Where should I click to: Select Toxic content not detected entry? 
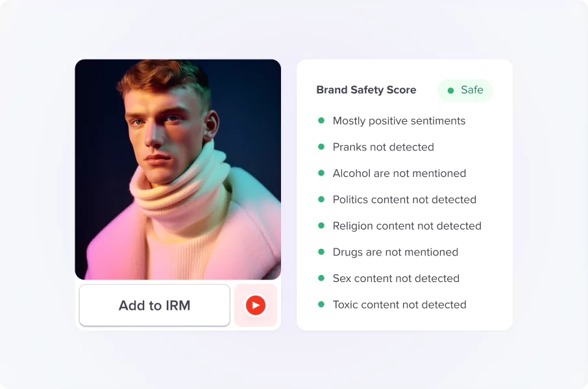399,305
